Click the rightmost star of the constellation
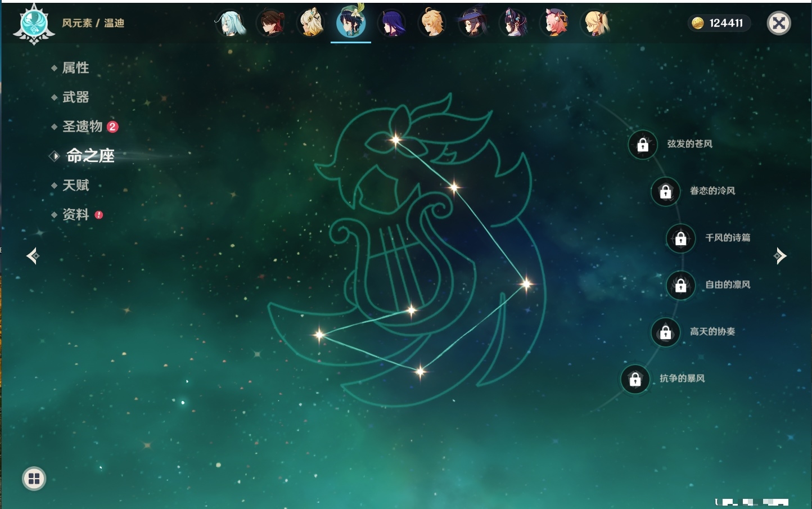Image resolution: width=812 pixels, height=509 pixels. pos(526,284)
